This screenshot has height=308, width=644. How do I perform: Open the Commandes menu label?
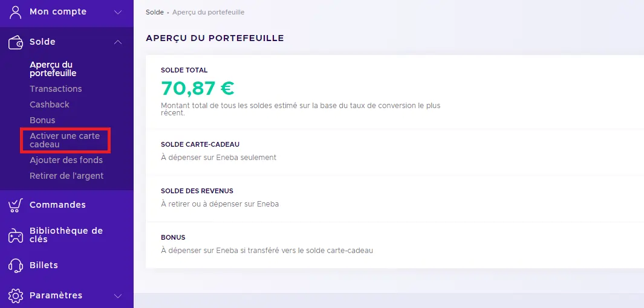click(57, 205)
